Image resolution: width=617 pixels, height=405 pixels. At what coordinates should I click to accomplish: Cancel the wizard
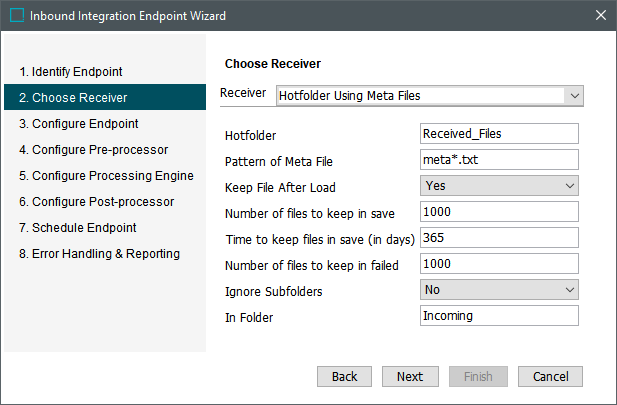(550, 377)
